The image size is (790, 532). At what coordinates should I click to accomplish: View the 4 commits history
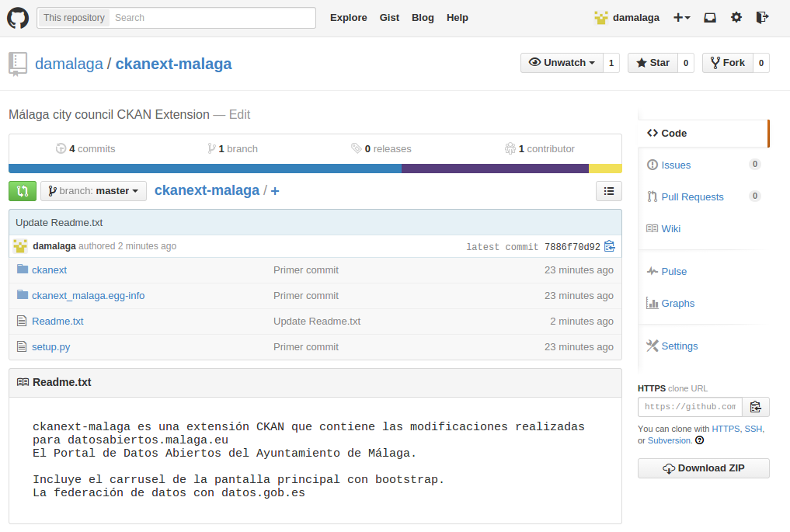pyautogui.click(x=85, y=148)
